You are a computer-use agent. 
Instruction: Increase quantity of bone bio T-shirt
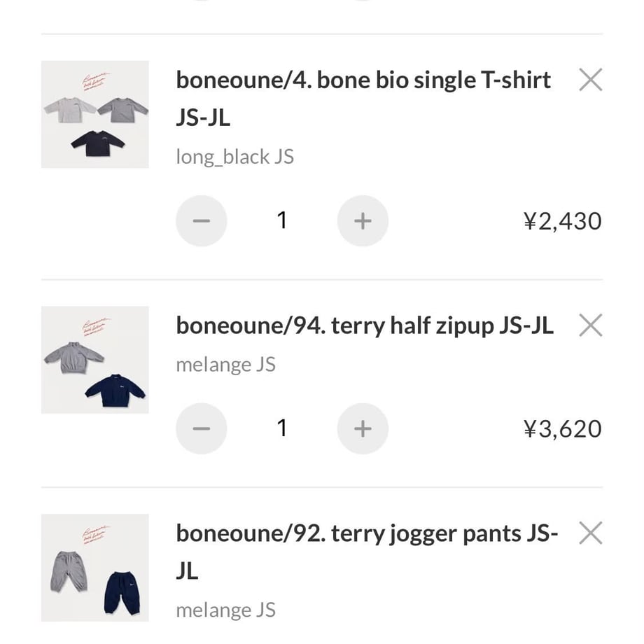click(363, 221)
